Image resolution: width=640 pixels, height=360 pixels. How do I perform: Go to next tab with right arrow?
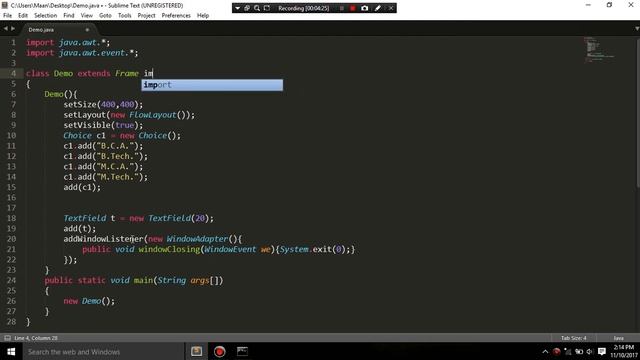(13, 29)
